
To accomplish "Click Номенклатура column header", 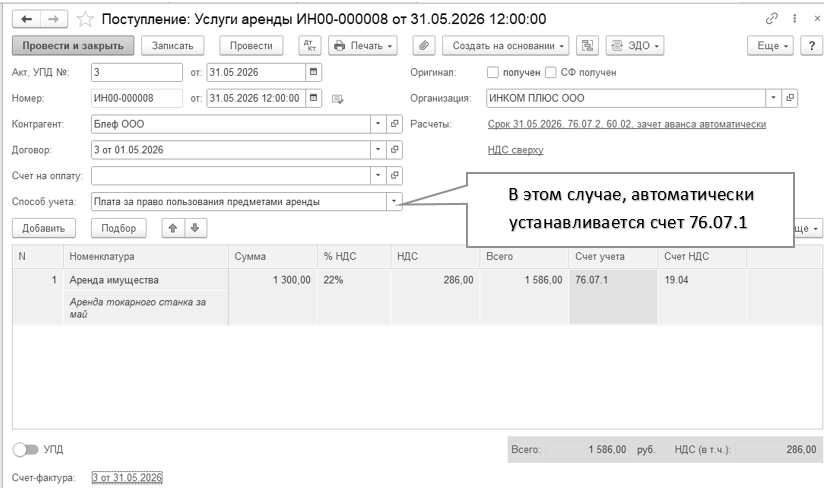I will pyautogui.click(x=146, y=257).
